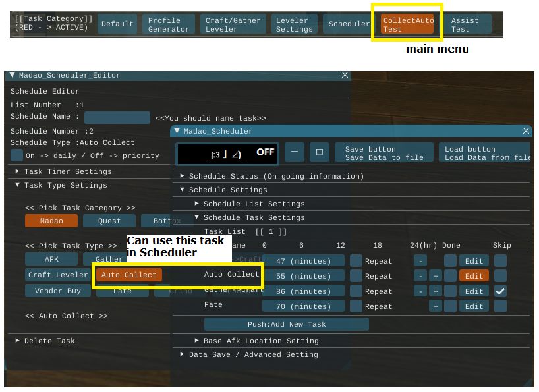Click the 70 minutes slider for Fate
Viewport: 539px width, 392px height.
click(x=304, y=306)
